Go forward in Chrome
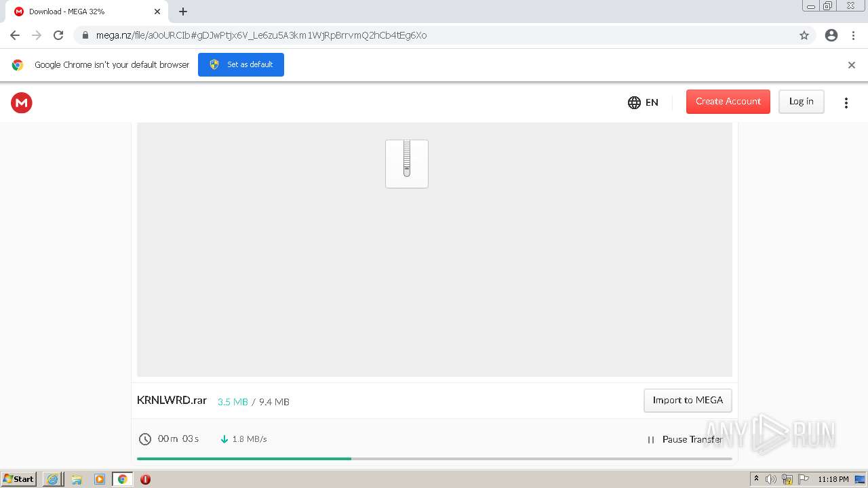This screenshot has width=868, height=488. pyautogui.click(x=37, y=35)
